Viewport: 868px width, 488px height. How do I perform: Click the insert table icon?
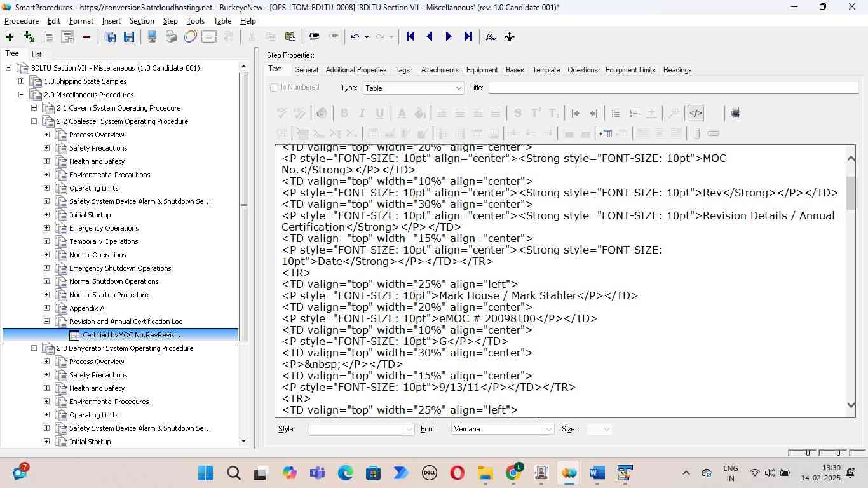tap(606, 133)
